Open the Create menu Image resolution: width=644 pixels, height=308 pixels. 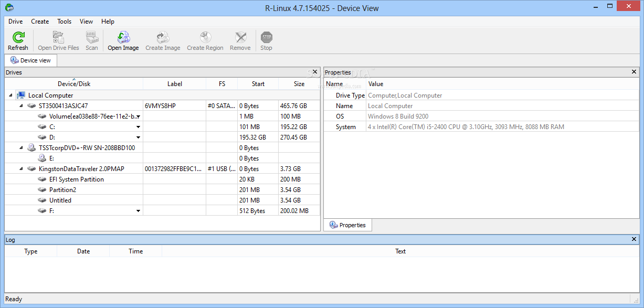[40, 22]
